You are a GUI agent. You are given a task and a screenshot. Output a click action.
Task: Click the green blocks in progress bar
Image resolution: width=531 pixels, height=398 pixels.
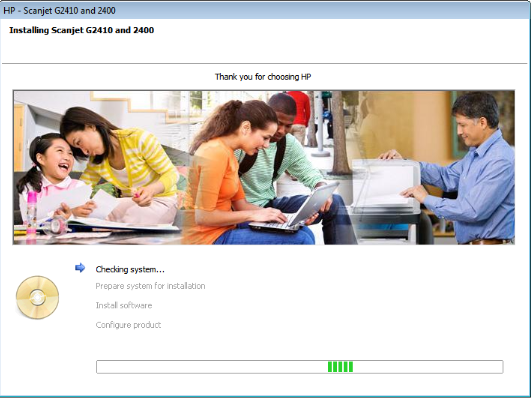340,367
